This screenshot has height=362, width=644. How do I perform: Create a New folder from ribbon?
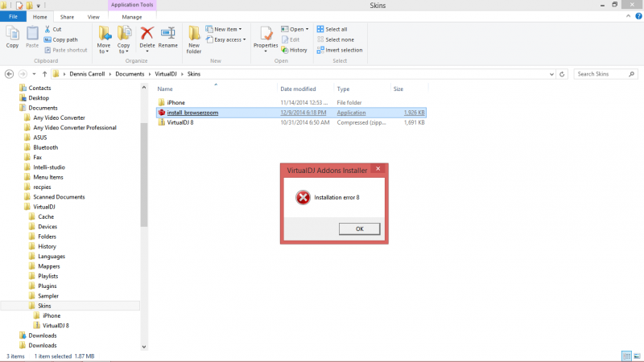click(194, 39)
